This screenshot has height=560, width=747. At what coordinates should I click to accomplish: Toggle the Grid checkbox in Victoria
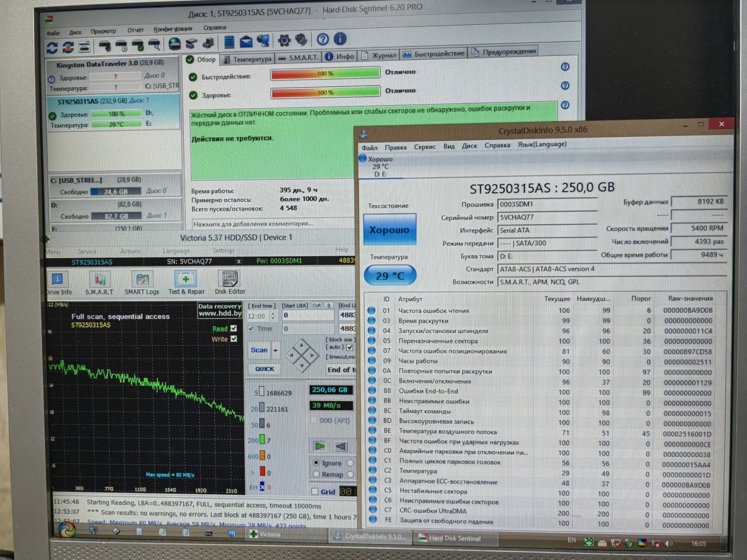pos(315,491)
